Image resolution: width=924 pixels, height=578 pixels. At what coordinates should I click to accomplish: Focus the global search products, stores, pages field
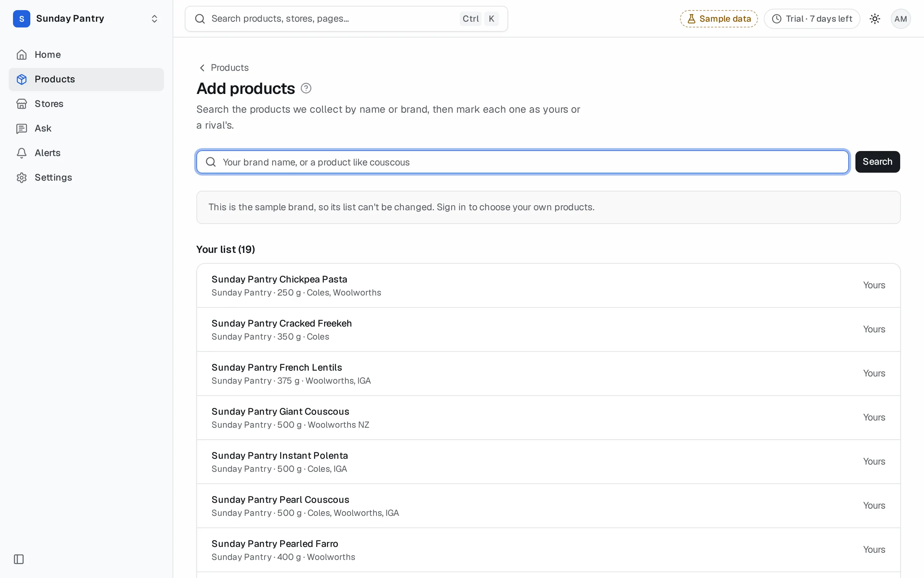(x=346, y=19)
